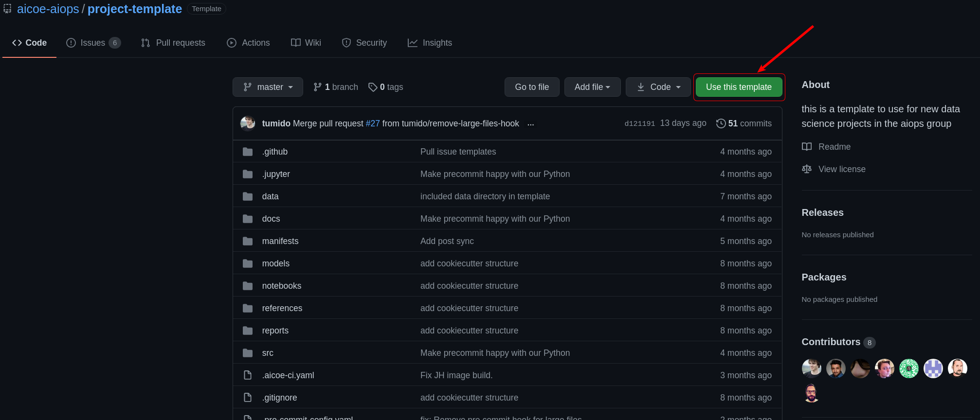Open the Packages section heading
Image resolution: width=980 pixels, height=420 pixels.
point(824,277)
